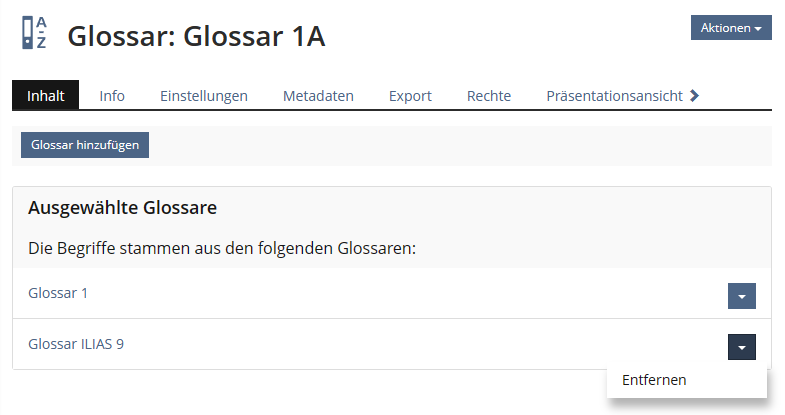Open the Präsentationsansicht tab

(614, 96)
